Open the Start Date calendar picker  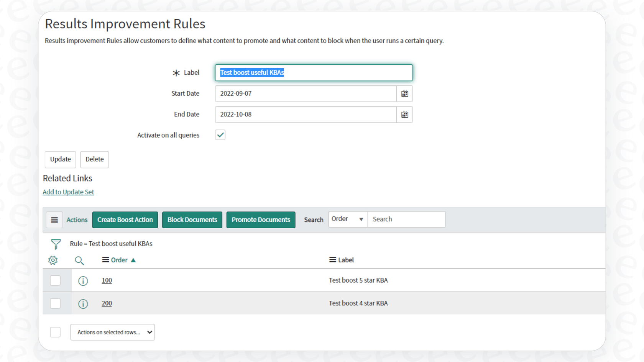point(404,93)
